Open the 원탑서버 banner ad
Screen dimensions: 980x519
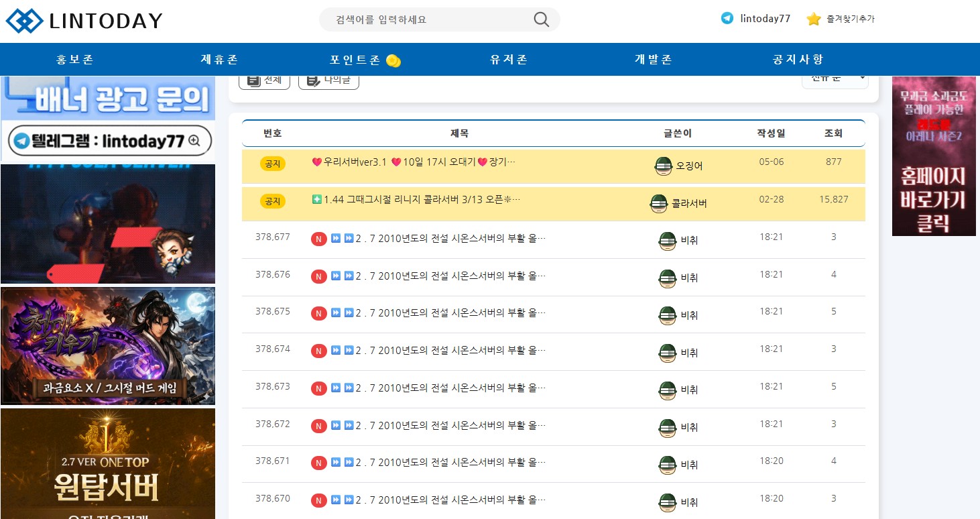[x=108, y=463]
